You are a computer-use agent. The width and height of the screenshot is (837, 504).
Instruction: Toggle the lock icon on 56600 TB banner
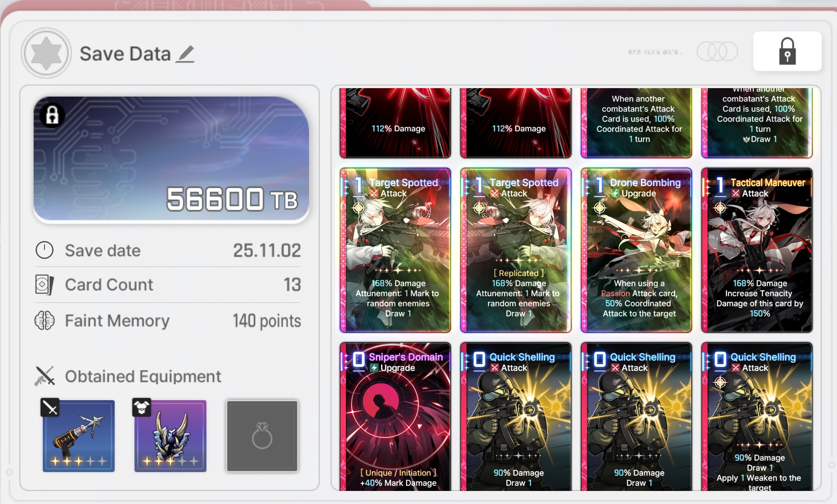(52, 115)
